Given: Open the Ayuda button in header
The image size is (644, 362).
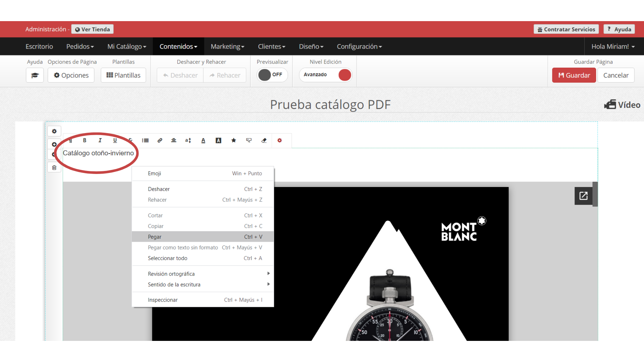Looking at the screenshot, I should pos(619,29).
